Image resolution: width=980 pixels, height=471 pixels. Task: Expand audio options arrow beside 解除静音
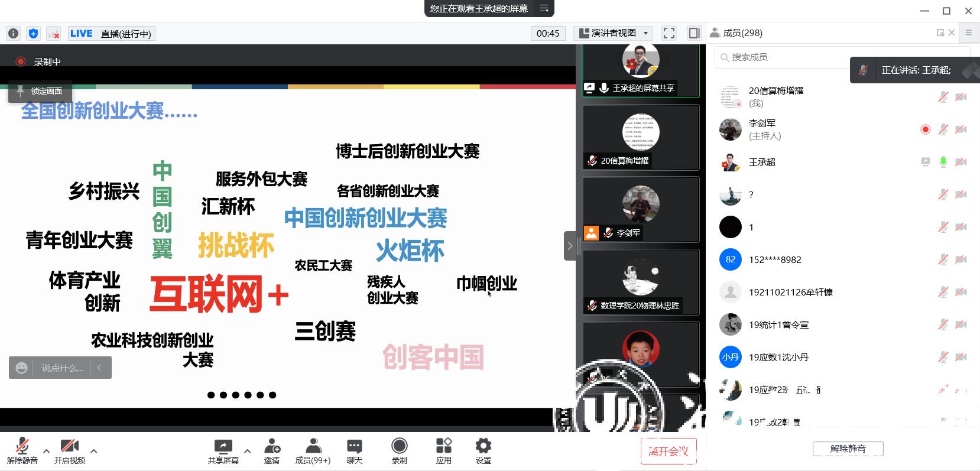coord(47,451)
